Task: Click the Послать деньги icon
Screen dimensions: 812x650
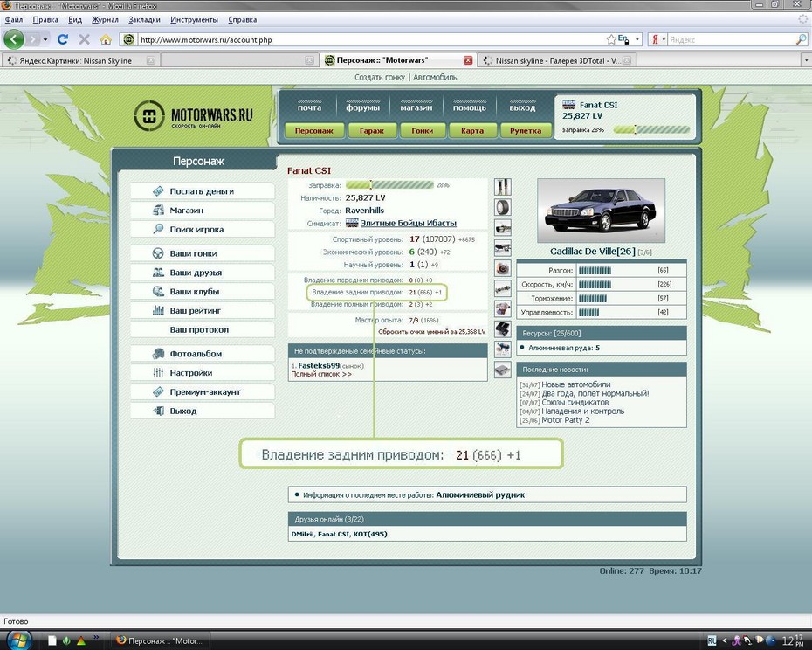Action: click(158, 190)
